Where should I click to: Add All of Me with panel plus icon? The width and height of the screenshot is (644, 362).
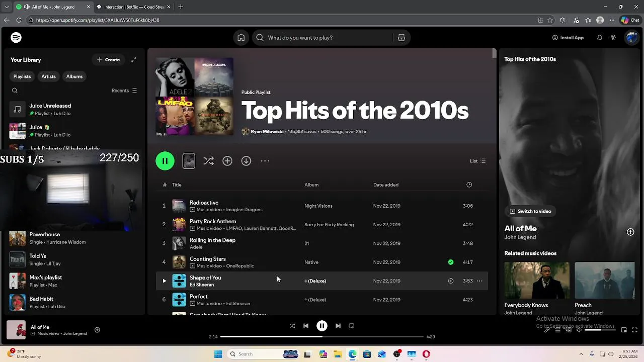coord(630,232)
